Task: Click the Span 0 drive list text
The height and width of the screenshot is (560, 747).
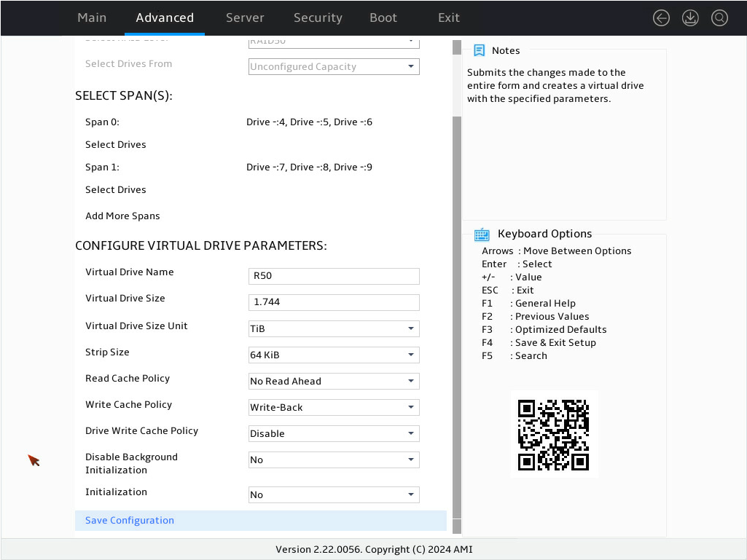Action: 309,122
